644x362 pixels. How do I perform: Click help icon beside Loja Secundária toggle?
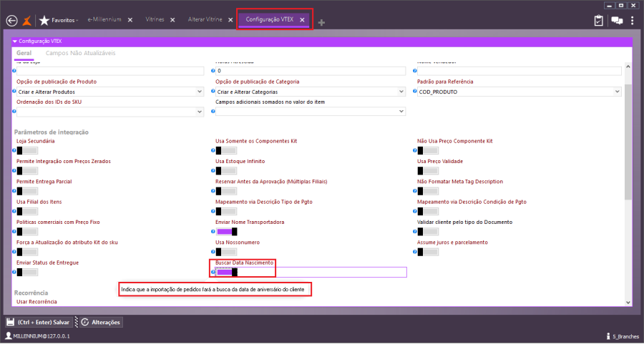(x=14, y=151)
